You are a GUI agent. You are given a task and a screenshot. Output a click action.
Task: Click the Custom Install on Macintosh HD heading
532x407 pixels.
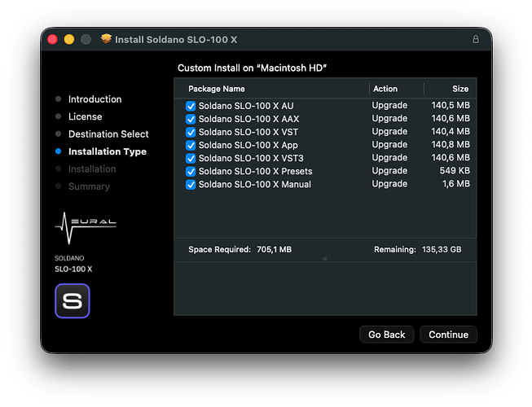point(252,68)
